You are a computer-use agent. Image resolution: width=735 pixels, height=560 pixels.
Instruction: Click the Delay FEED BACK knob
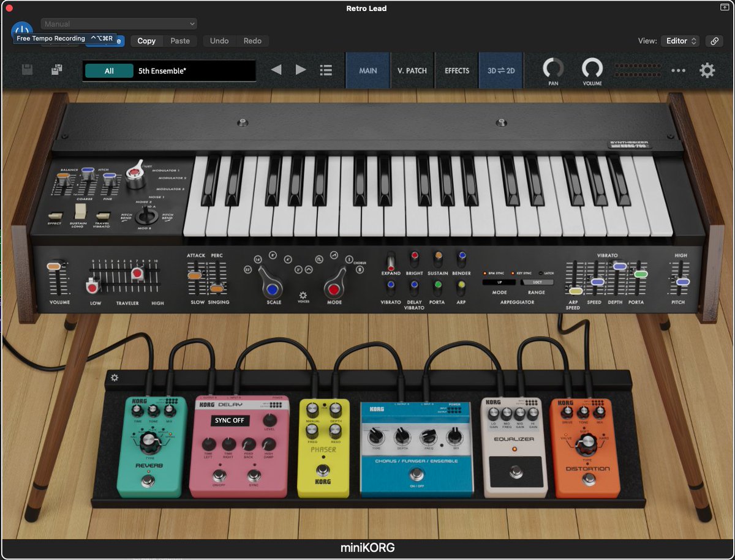[x=249, y=444]
